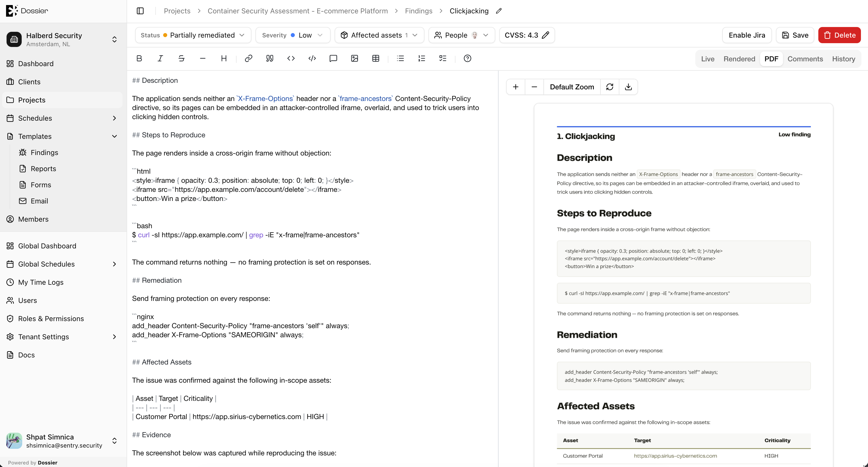Create a numbered list
868x467 pixels.
click(x=422, y=58)
